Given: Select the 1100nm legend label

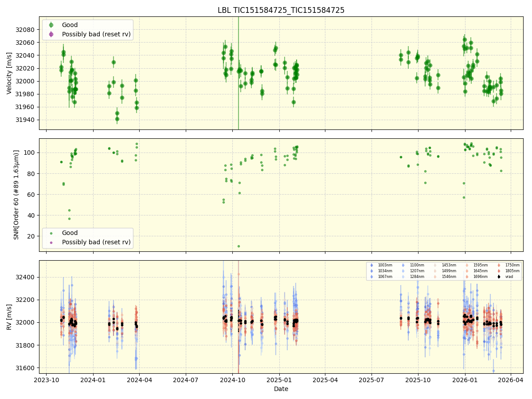Looking at the screenshot, I should pyautogui.click(x=417, y=265).
